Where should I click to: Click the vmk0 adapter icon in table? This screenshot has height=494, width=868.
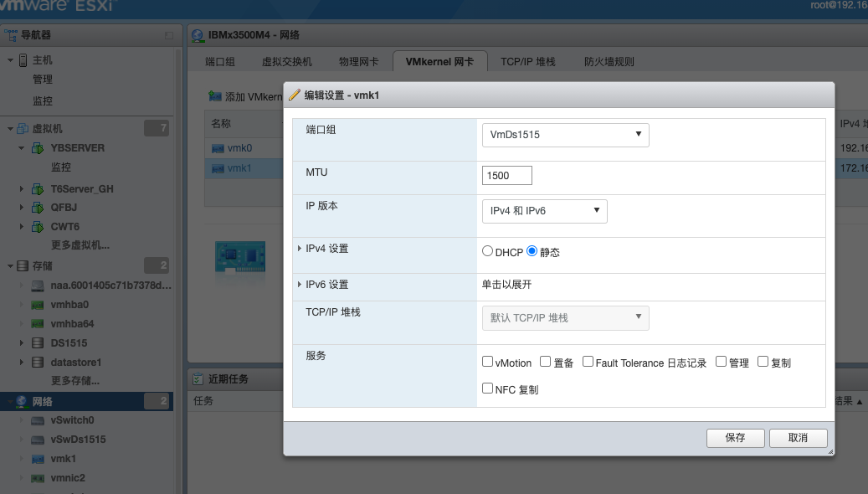click(218, 148)
